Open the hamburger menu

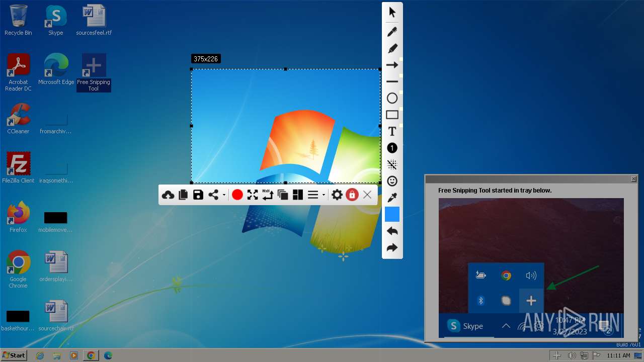click(313, 195)
